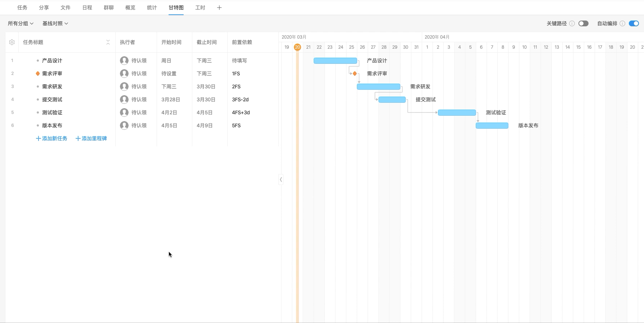Switch to the 群聊 tab

(109, 8)
